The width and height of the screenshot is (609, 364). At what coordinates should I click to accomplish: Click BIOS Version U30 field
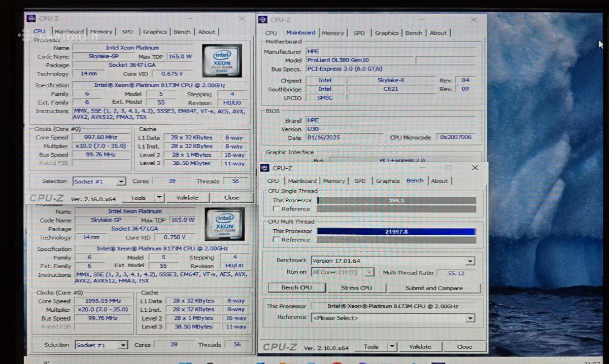(391, 129)
